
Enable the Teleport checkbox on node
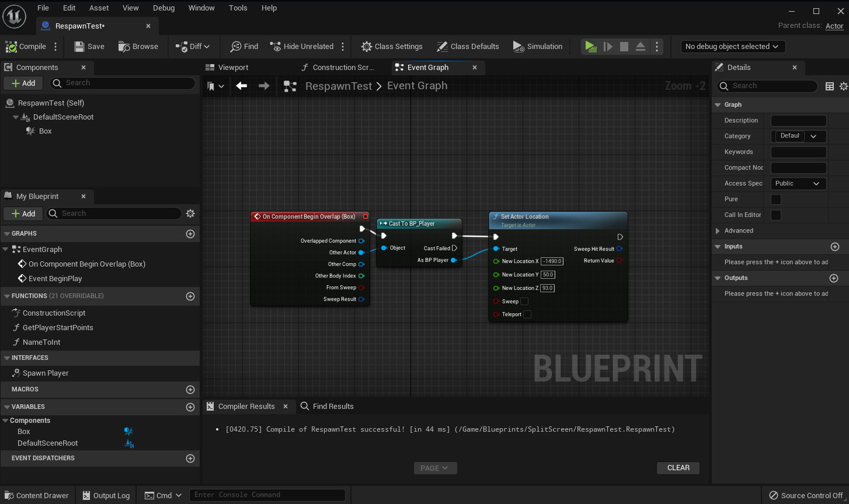click(x=527, y=314)
